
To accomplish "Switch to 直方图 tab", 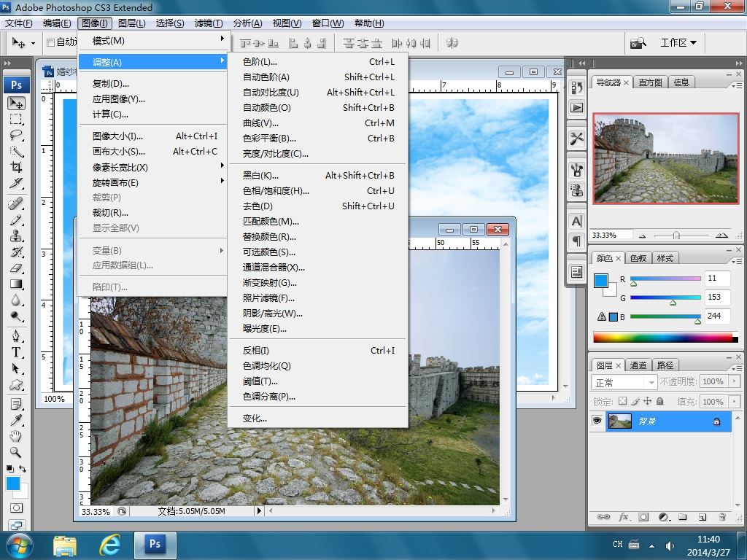I will click(650, 82).
